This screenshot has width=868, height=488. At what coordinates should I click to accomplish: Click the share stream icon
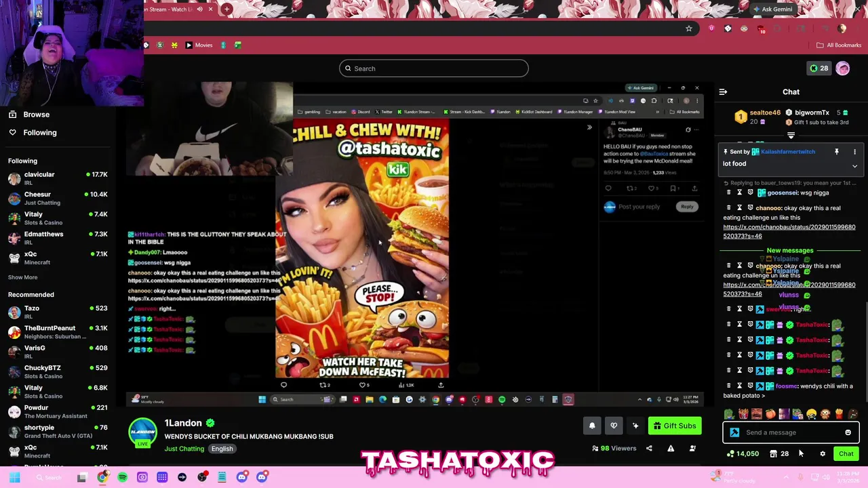[649, 448]
